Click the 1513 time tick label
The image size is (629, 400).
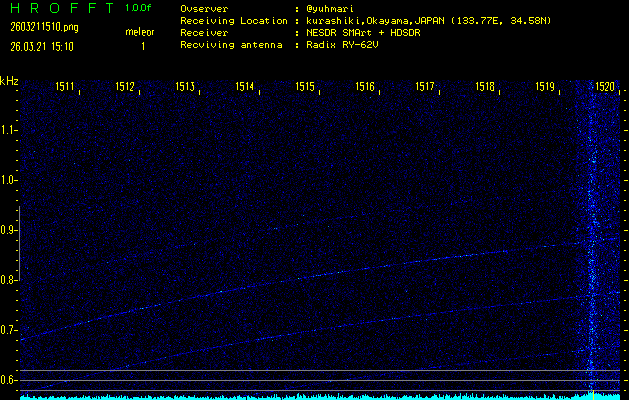185,87
